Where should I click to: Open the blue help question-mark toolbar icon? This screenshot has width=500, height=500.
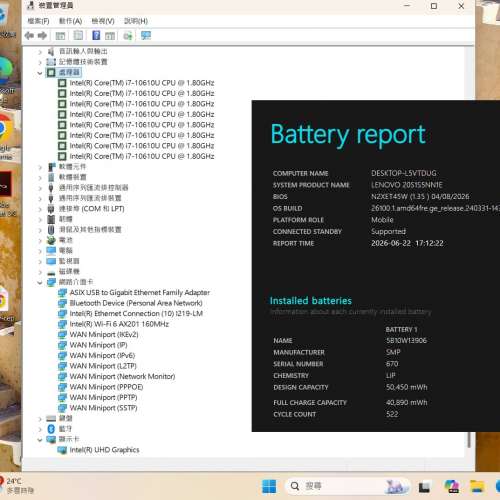96,35
